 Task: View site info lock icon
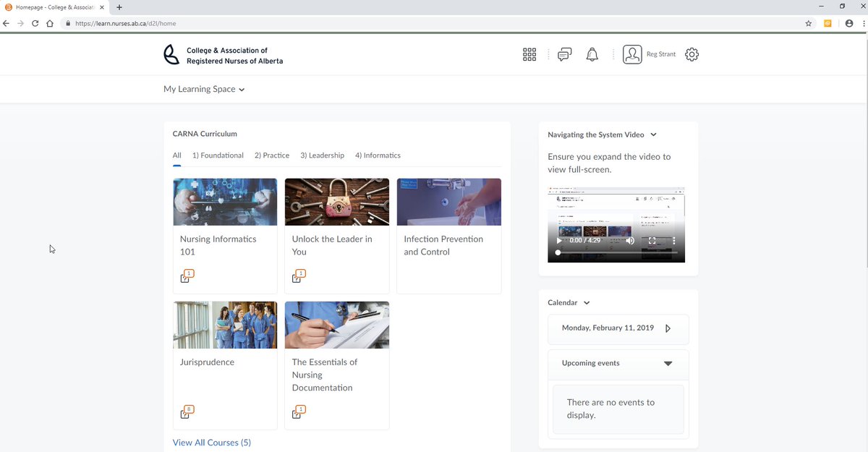pos(68,23)
